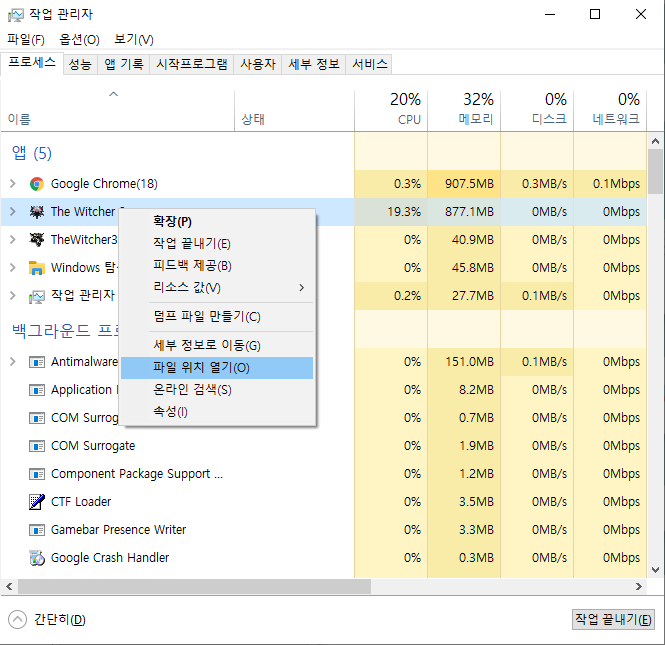665x645 pixels.
Task: Switch to the 세부 정보 tab
Action: (x=314, y=64)
